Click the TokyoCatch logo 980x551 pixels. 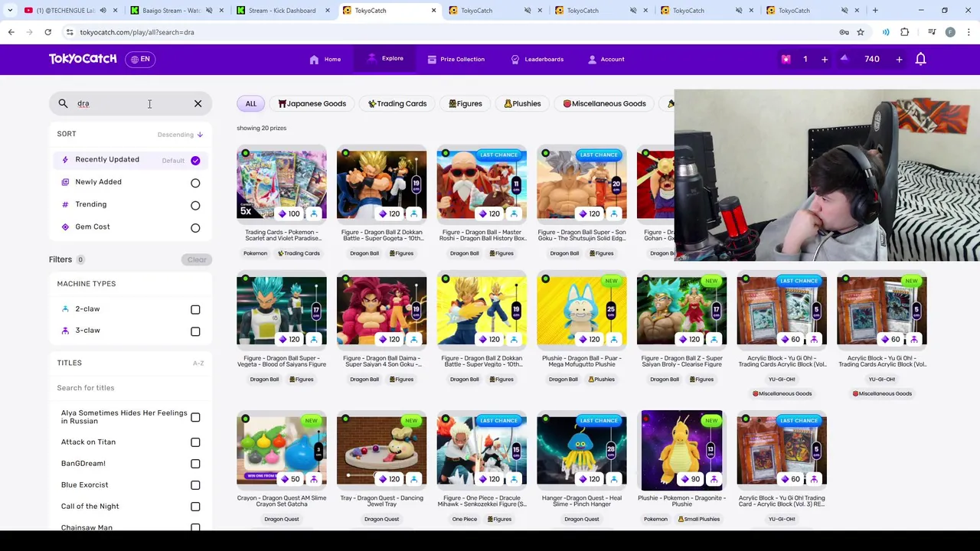coord(83,59)
